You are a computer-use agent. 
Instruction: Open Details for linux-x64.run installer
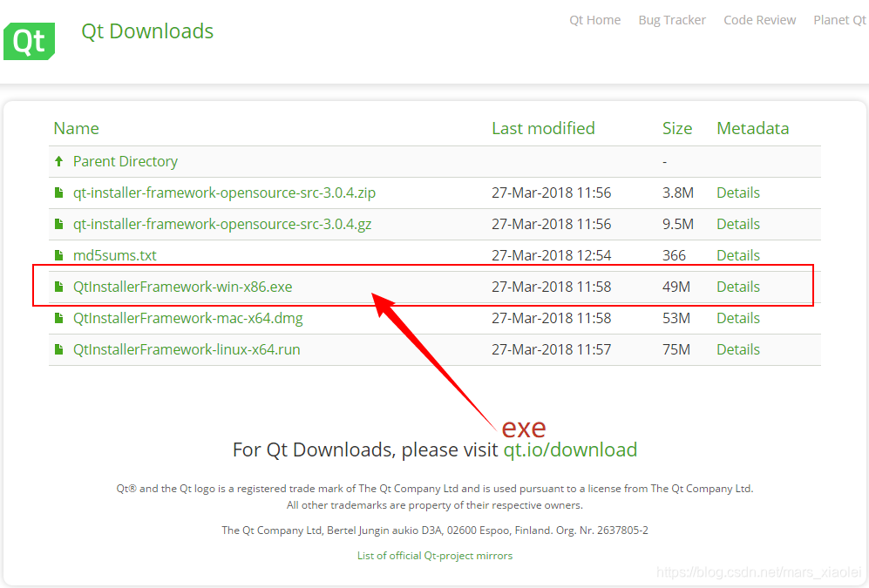pos(737,349)
